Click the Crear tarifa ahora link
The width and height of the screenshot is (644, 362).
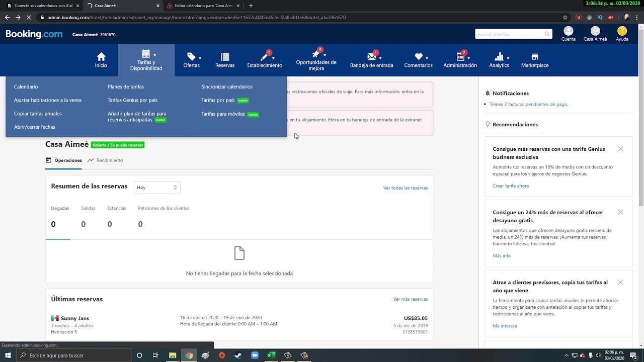pyautogui.click(x=511, y=186)
